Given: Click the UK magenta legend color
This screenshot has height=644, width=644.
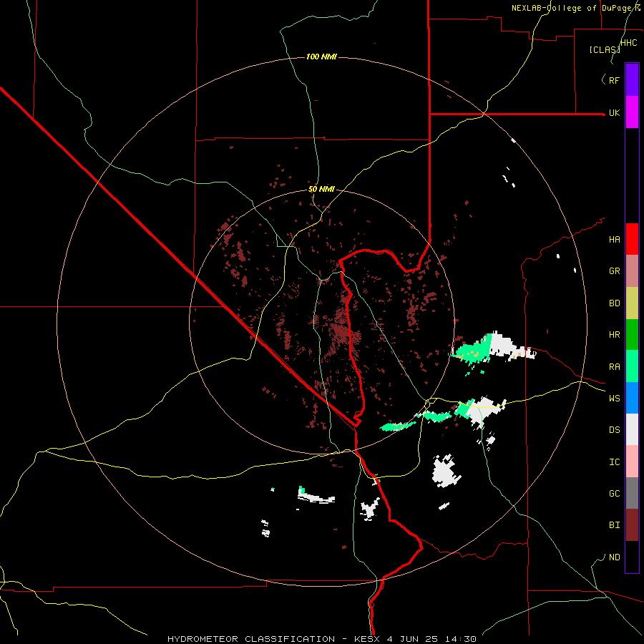Looking at the screenshot, I should pyautogui.click(x=632, y=112).
